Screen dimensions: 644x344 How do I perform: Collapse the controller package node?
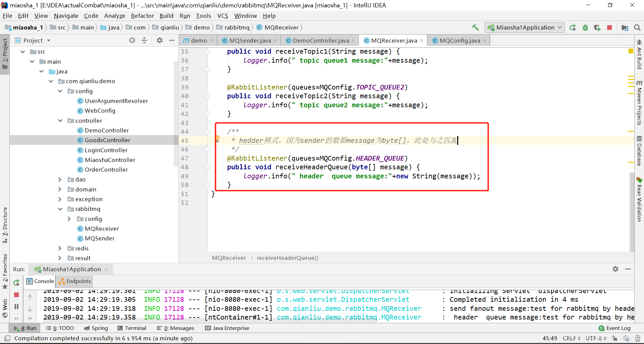coord(60,121)
